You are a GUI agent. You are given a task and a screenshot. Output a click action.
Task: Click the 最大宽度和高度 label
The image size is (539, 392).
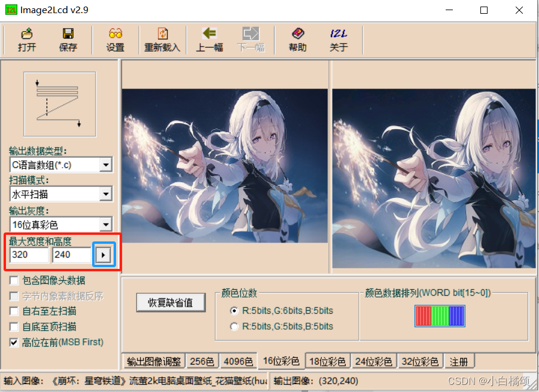[x=40, y=241]
